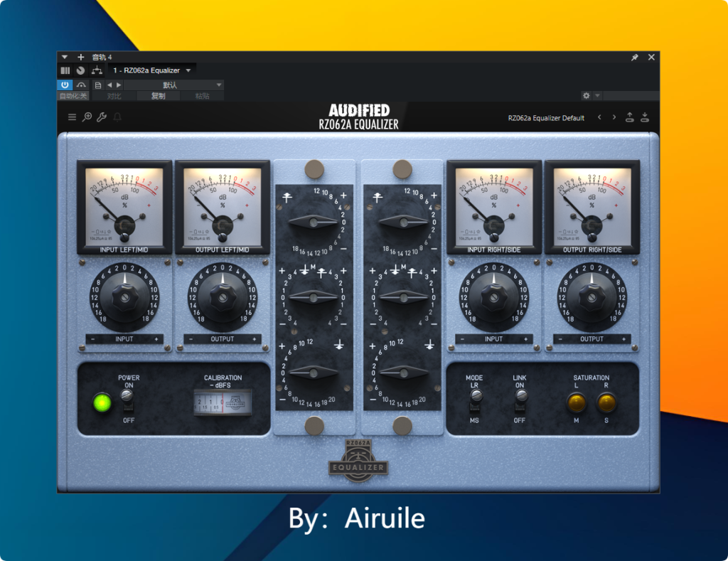Toggle the plugin bypass power button
This screenshot has height=561, width=728.
[x=65, y=85]
